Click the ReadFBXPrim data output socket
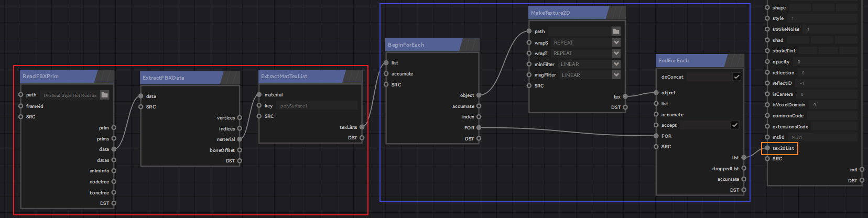The height and width of the screenshot is (218, 868). pyautogui.click(x=114, y=149)
